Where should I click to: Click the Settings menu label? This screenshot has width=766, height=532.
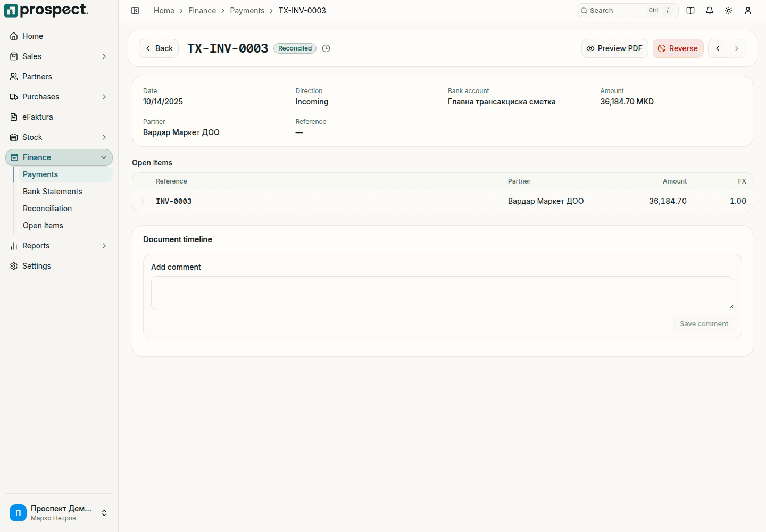(x=37, y=266)
